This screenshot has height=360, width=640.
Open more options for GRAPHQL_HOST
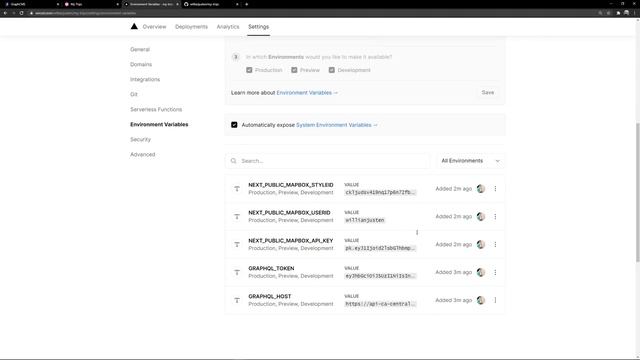(x=495, y=300)
